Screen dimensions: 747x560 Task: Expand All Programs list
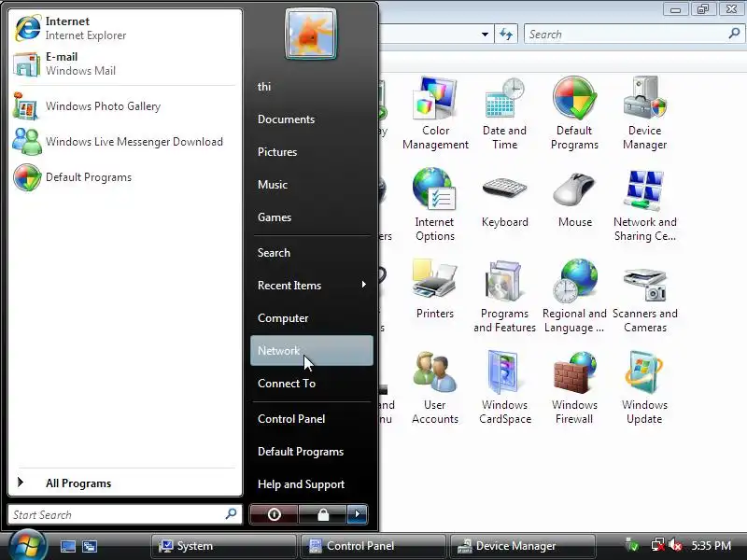point(124,483)
